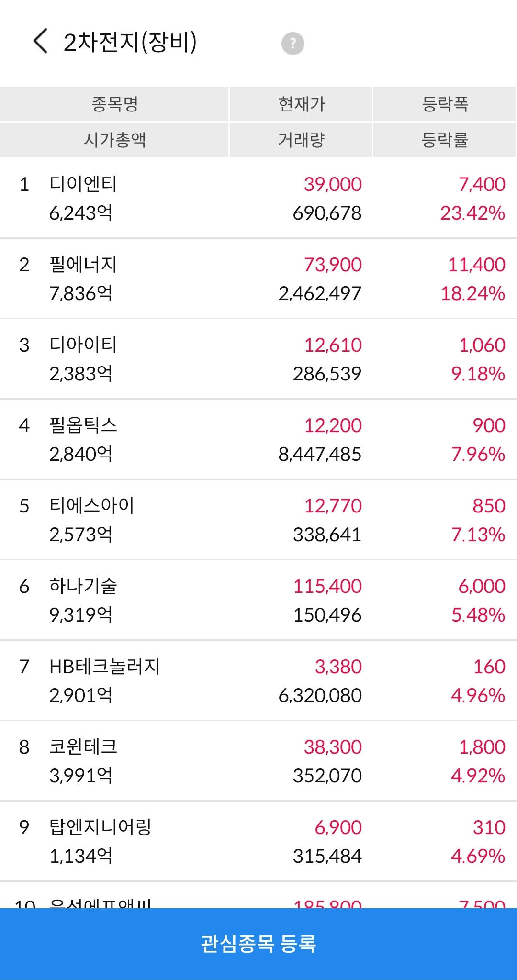Tap the 2차전지(장비) page title
The width and height of the screenshot is (517, 980).
click(x=130, y=42)
